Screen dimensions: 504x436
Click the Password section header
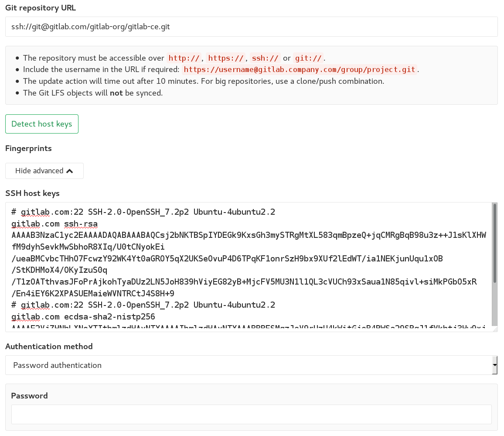(29, 395)
